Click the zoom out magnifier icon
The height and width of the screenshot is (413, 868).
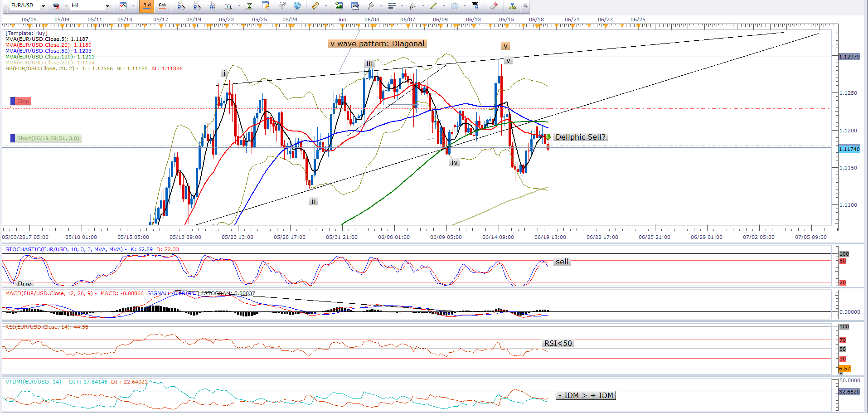pyautogui.click(x=196, y=6)
